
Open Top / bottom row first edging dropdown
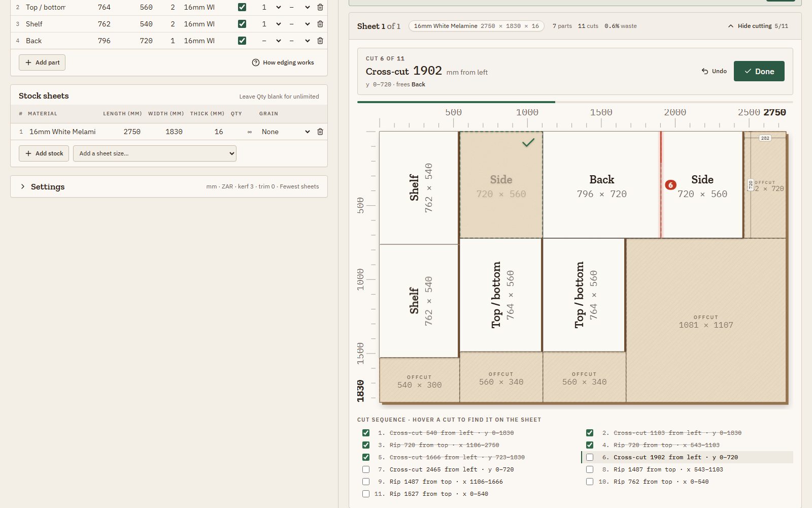click(271, 7)
